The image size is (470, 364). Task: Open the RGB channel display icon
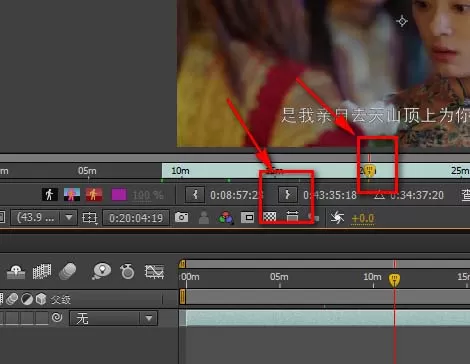226,218
